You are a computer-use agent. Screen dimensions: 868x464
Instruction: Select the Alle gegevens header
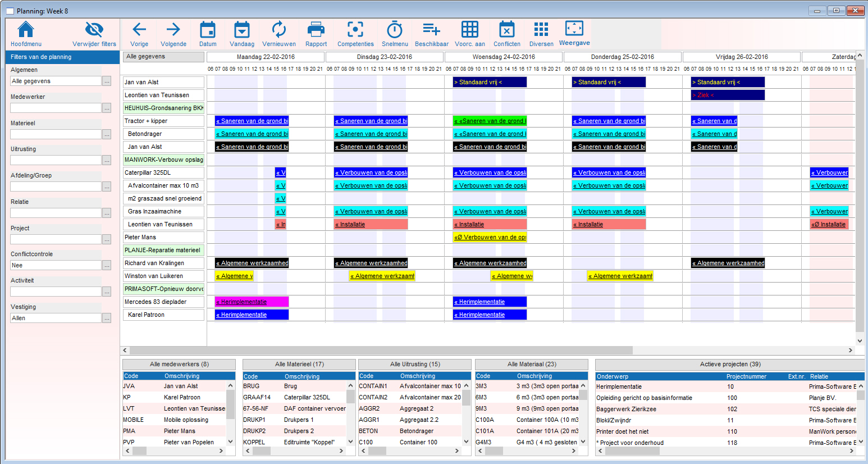pyautogui.click(x=163, y=57)
